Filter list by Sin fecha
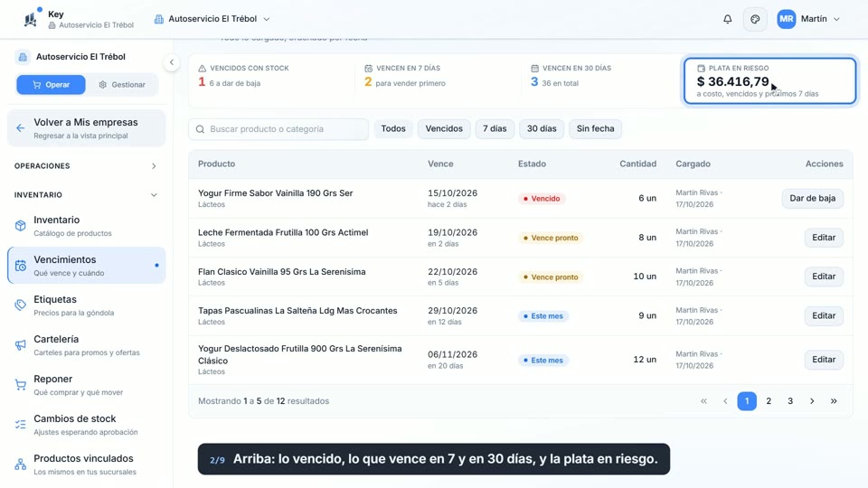Screen dimensions: 868x488 (595, 128)
